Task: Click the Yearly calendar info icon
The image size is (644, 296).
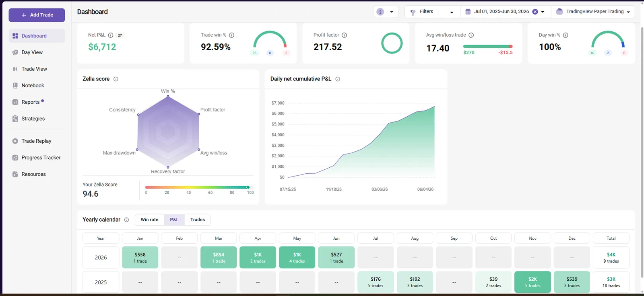Action: pos(126,220)
